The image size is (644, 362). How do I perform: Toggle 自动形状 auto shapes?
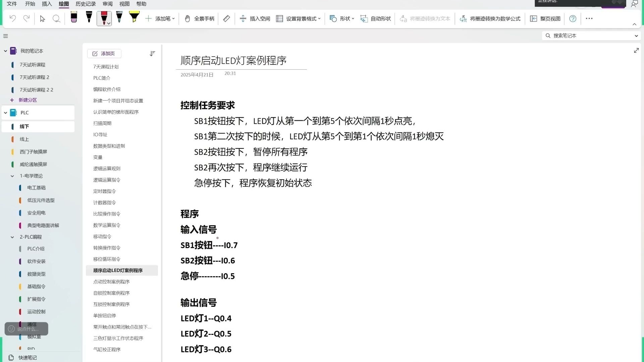pyautogui.click(x=375, y=19)
